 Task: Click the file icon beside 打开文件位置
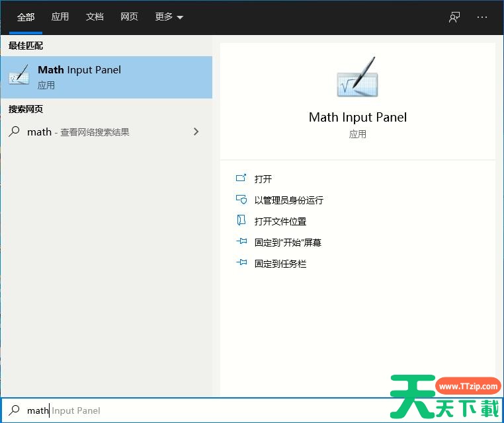point(241,221)
